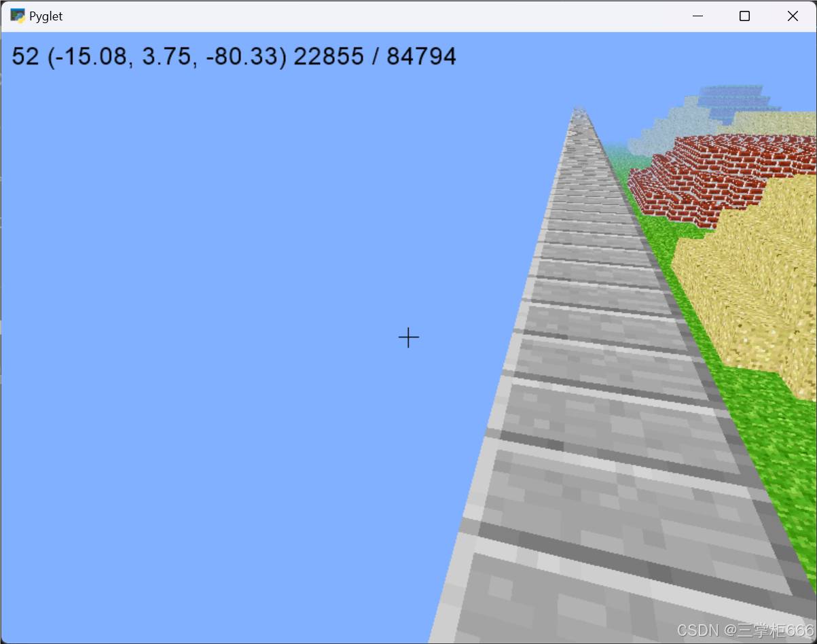Click the "Pyglet" window title text
Screen dimensions: 817x644
click(46, 17)
